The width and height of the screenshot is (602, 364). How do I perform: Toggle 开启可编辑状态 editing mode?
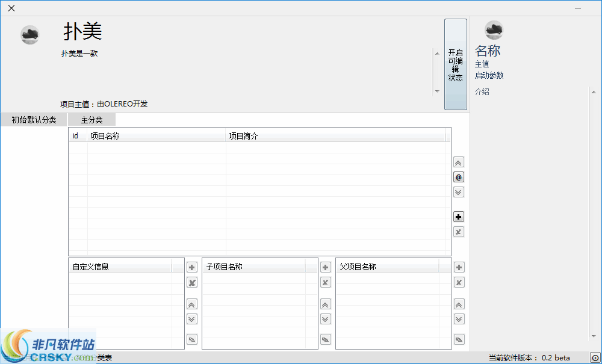click(456, 65)
